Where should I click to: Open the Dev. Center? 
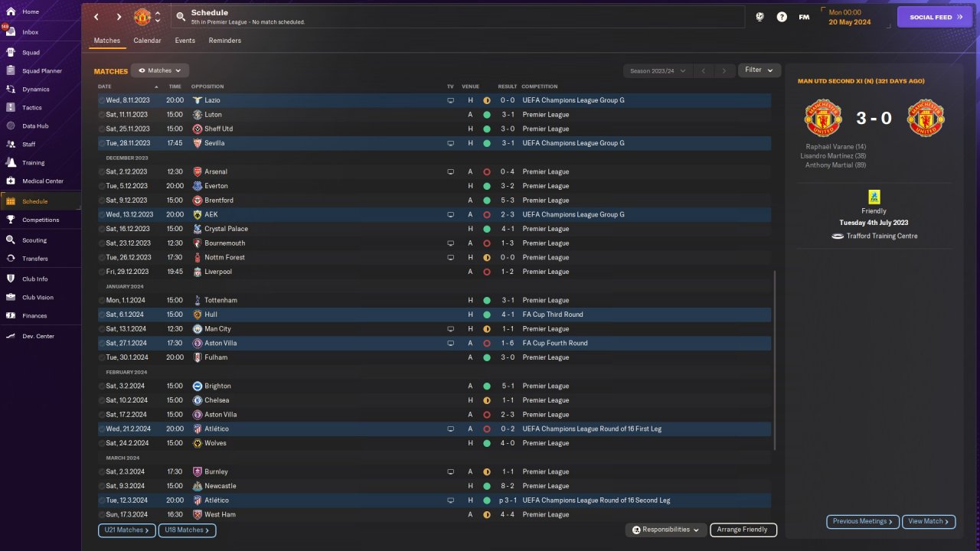point(38,337)
